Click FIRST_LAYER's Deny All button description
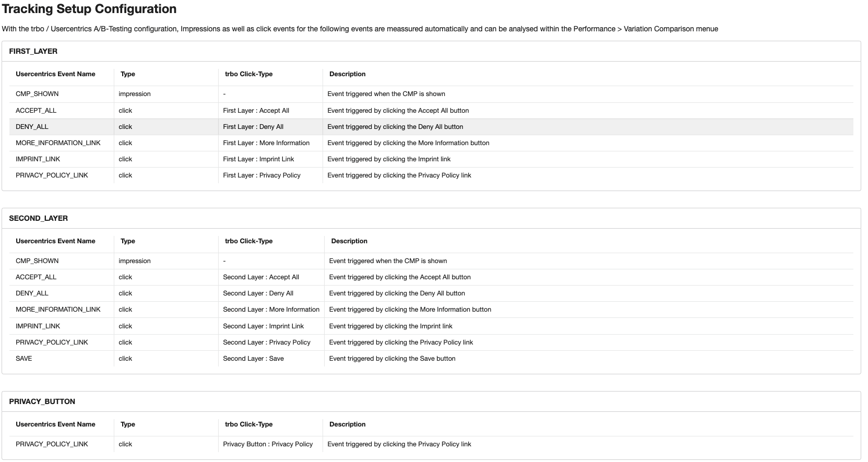 395,127
